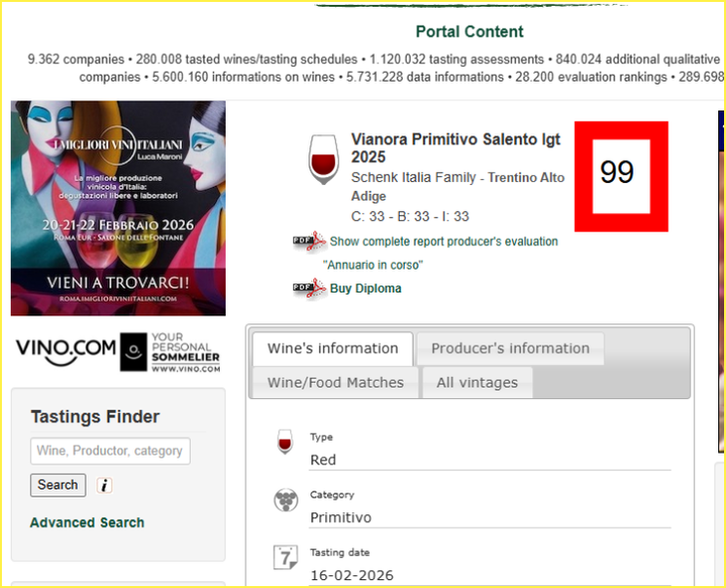Click the info icon beside the Search button
Viewport: 726px width, 588px height.
[x=104, y=486]
